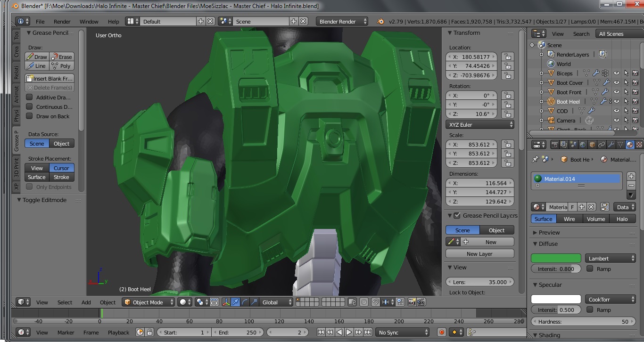Switch to the Wire material type tab
The width and height of the screenshot is (644, 342).
tap(569, 219)
